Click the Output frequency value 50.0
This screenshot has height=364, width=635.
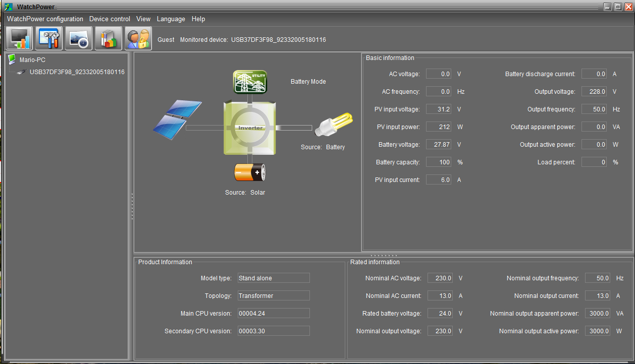[x=594, y=109]
